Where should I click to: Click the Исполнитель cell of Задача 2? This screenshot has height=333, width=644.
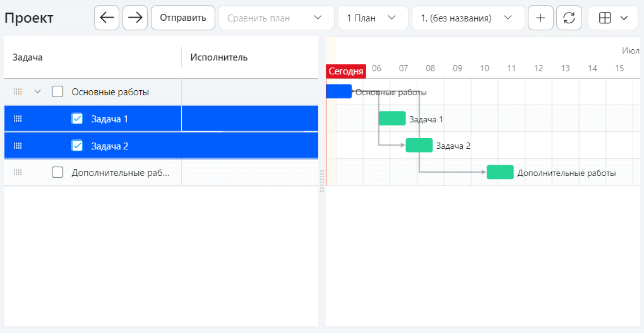[250, 146]
